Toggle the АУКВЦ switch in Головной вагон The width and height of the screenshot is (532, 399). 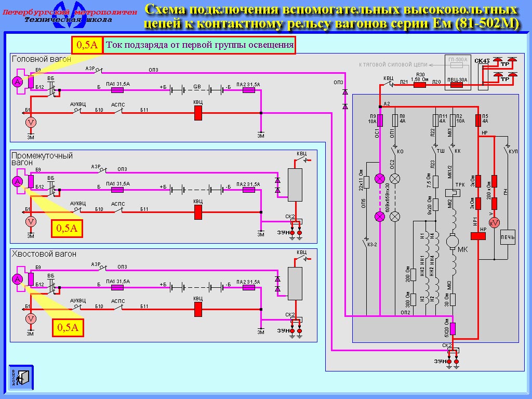pyautogui.click(x=79, y=111)
